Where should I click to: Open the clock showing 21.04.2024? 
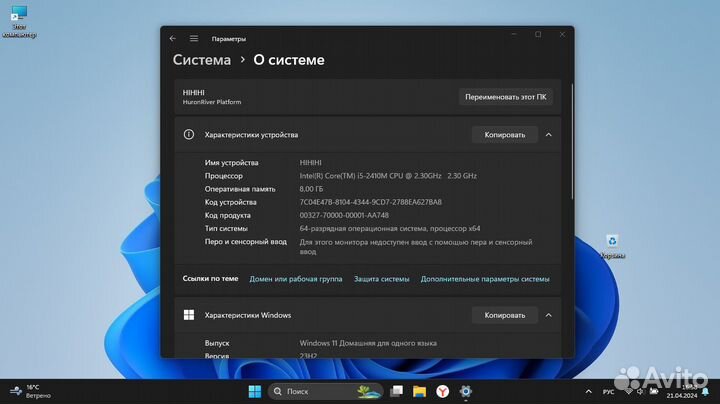click(x=682, y=392)
